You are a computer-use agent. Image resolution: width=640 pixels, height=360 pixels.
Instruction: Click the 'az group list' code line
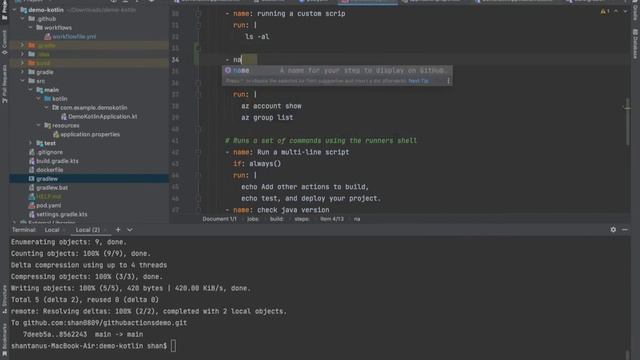(x=267, y=118)
